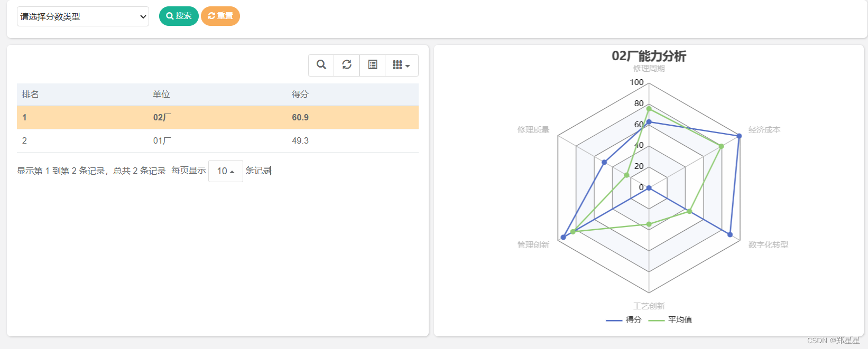Screen dimensions: 868x349
Task: Select the 平均值 legend marker below the radar chart
Action: [x=658, y=320]
